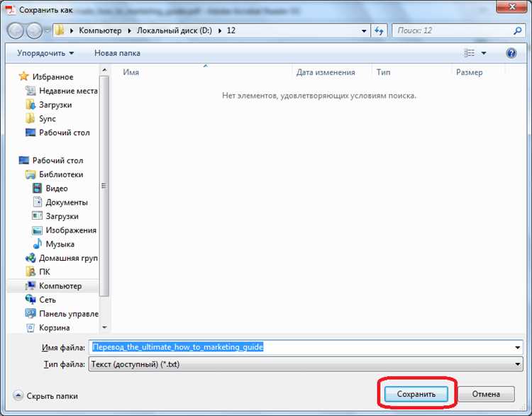Screen dimensions: 532x416
Task: Select Изображения library
Action: click(71, 230)
